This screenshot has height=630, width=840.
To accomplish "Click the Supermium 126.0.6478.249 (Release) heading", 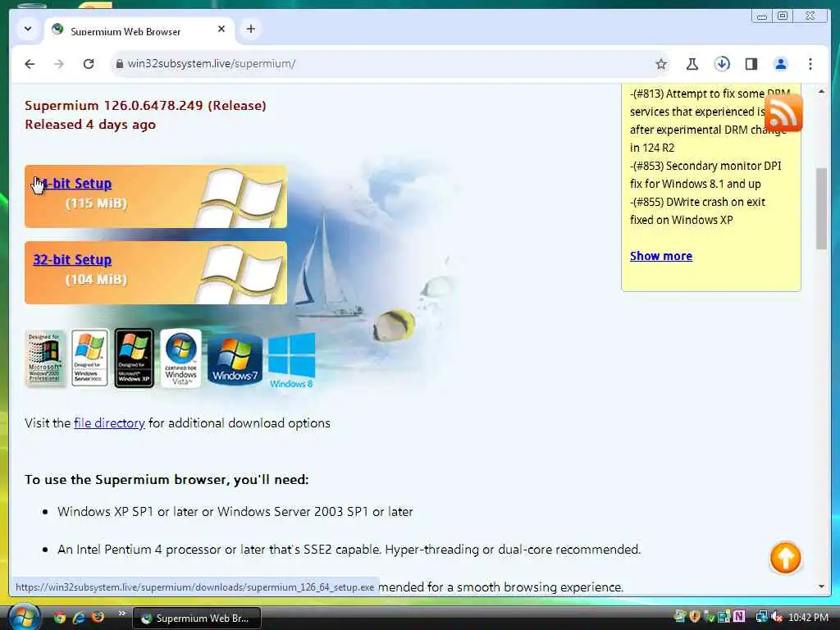I will point(145,106).
